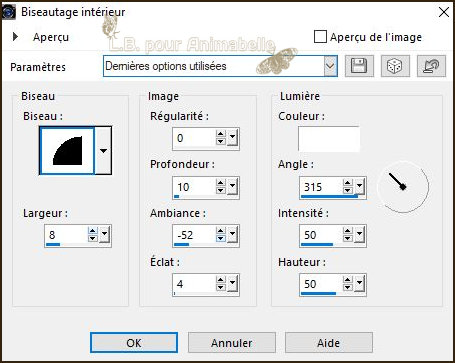
Task: Click the Aide button
Action: pos(329,343)
